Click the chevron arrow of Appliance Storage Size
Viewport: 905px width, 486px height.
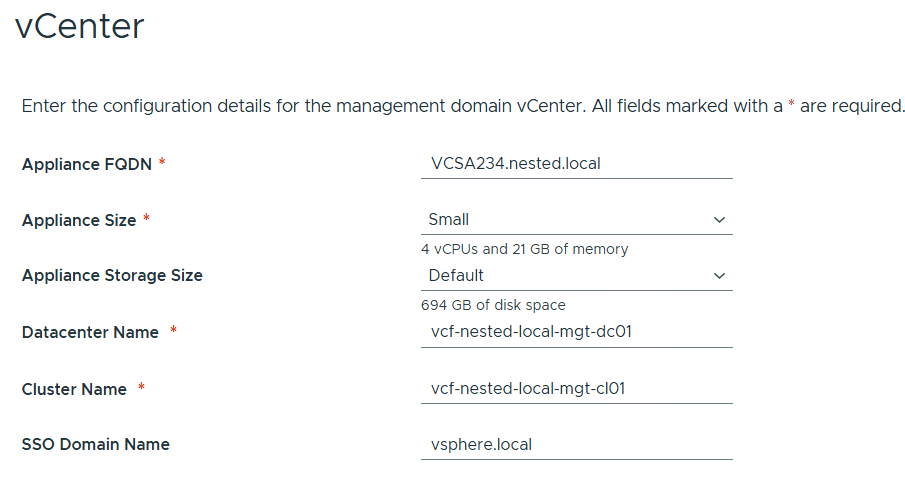click(x=719, y=276)
